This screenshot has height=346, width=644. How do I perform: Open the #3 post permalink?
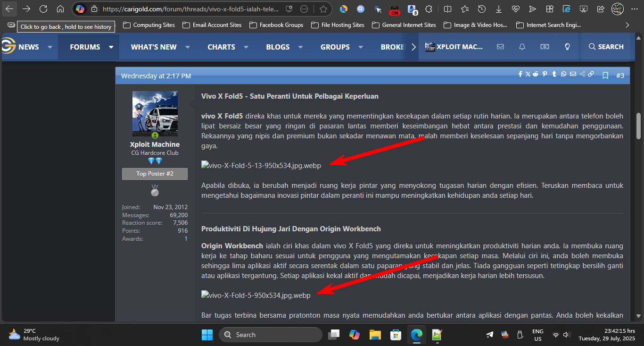click(x=620, y=76)
